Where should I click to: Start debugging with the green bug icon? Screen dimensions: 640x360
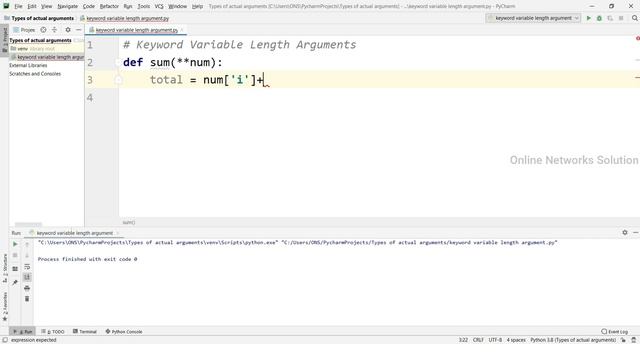(x=599, y=18)
